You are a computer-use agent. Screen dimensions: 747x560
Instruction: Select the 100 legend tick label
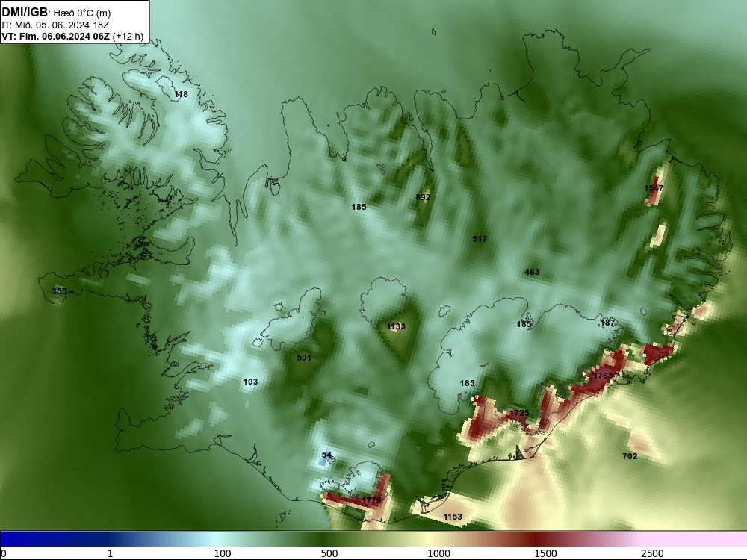point(223,553)
